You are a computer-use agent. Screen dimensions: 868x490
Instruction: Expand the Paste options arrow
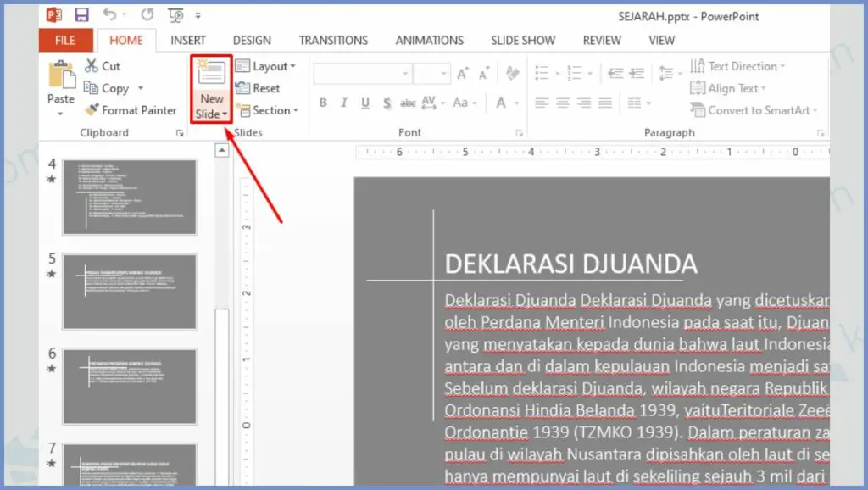tap(60, 114)
